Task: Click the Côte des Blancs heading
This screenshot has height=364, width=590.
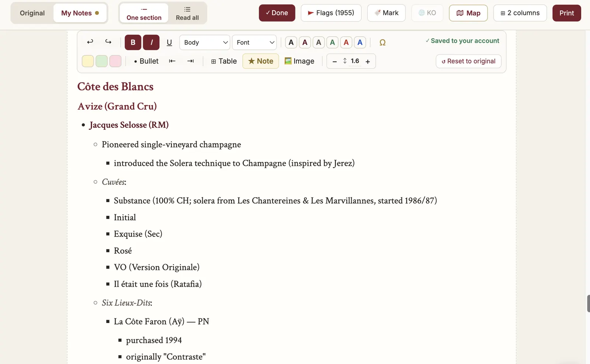Action: tap(115, 87)
